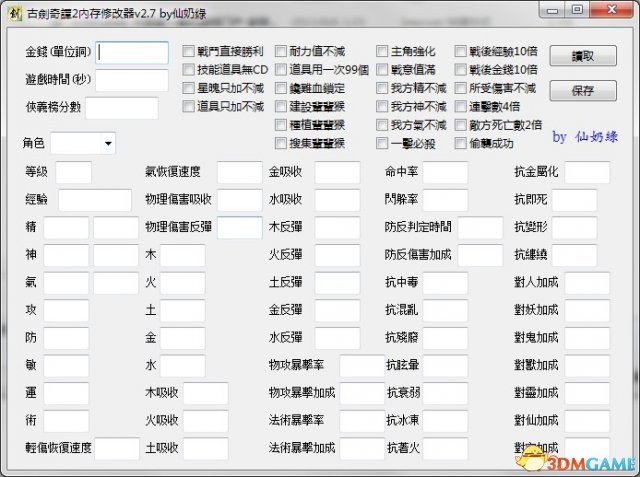Click the 防 defense value field

coord(66,338)
